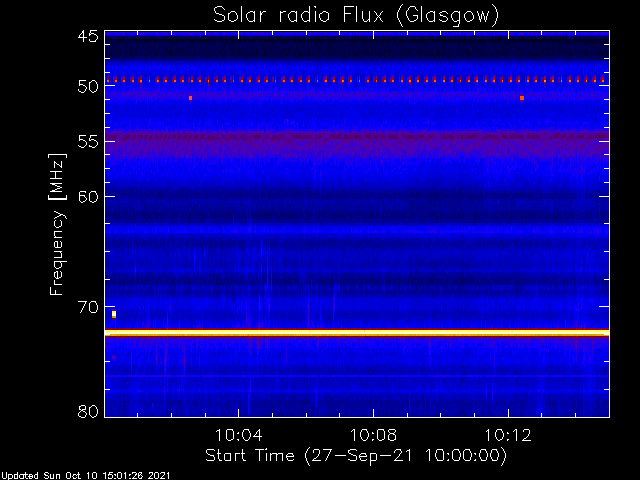The image size is (640, 480).
Task: Click the white-yellow spot near 70 MHz at plot start
Action: (114, 314)
